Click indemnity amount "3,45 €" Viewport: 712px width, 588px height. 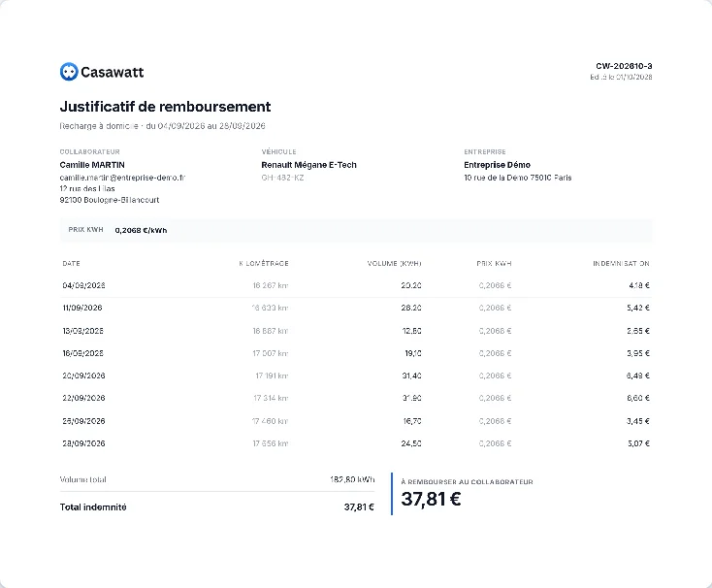[x=638, y=421]
